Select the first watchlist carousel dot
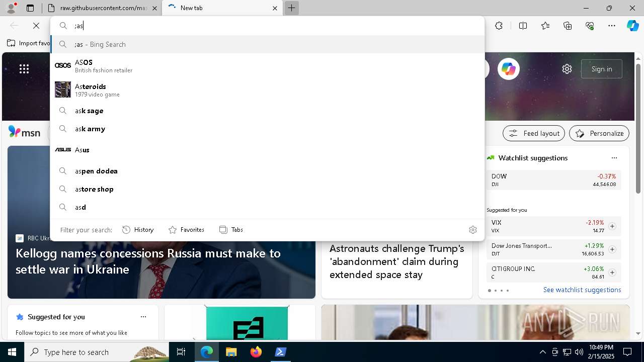The height and width of the screenshot is (362, 644). (490, 291)
